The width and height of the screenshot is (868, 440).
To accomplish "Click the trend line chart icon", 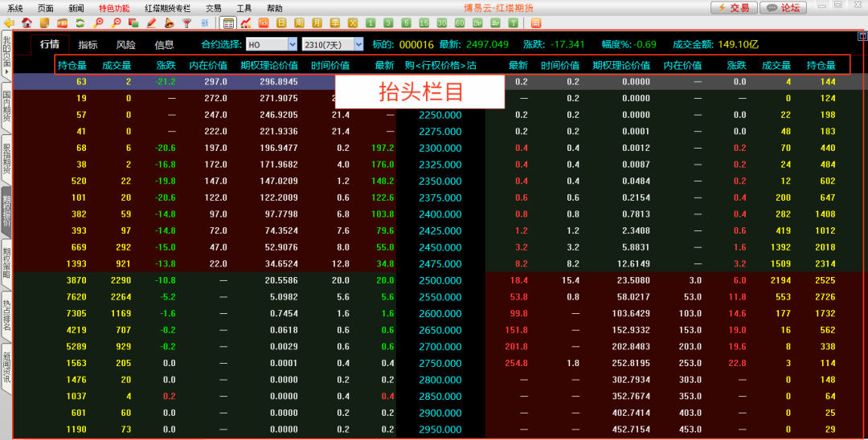I will pos(245,22).
